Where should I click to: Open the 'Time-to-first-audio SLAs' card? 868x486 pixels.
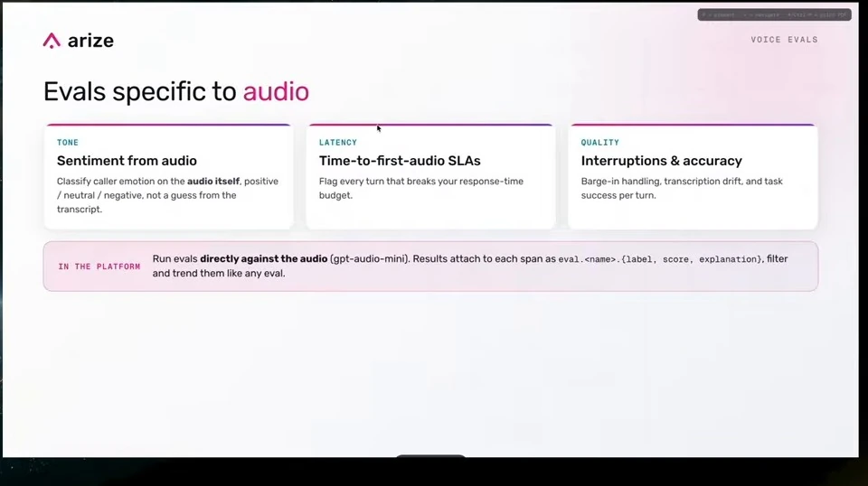430,176
